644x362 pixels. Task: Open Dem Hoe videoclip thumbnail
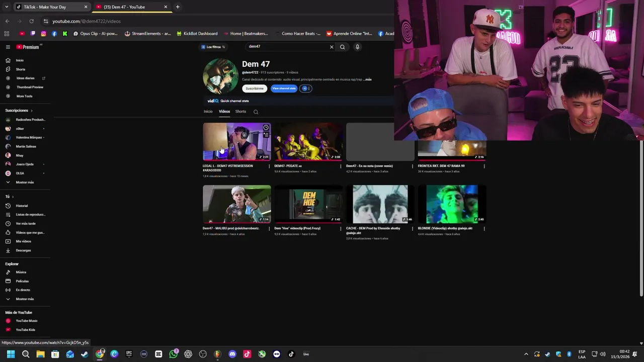pos(308,204)
